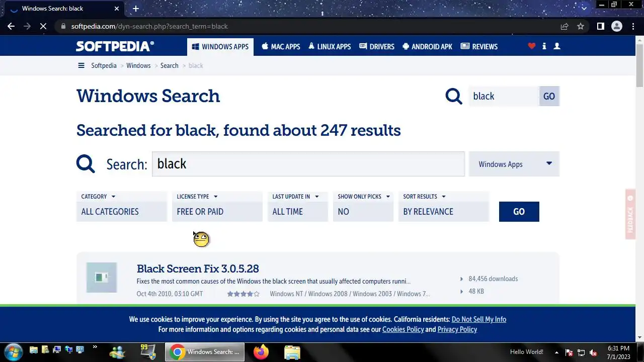Image resolution: width=644 pixels, height=362 pixels.
Task: Open the Chrome three-dot menu
Action: coord(632,26)
